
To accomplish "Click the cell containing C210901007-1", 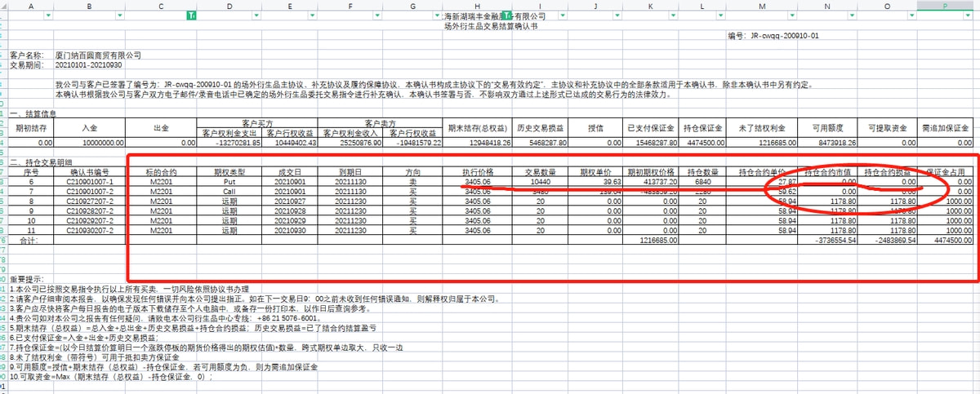I will click(88, 181).
